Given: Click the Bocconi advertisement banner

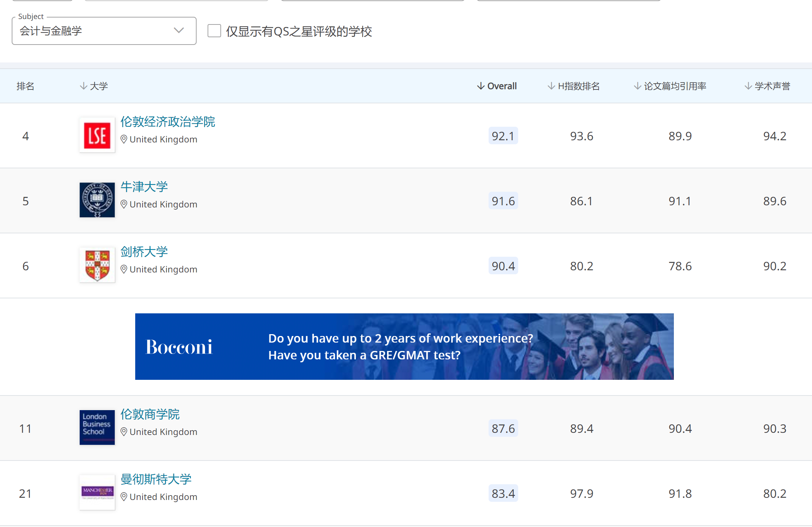Looking at the screenshot, I should pos(404,347).
